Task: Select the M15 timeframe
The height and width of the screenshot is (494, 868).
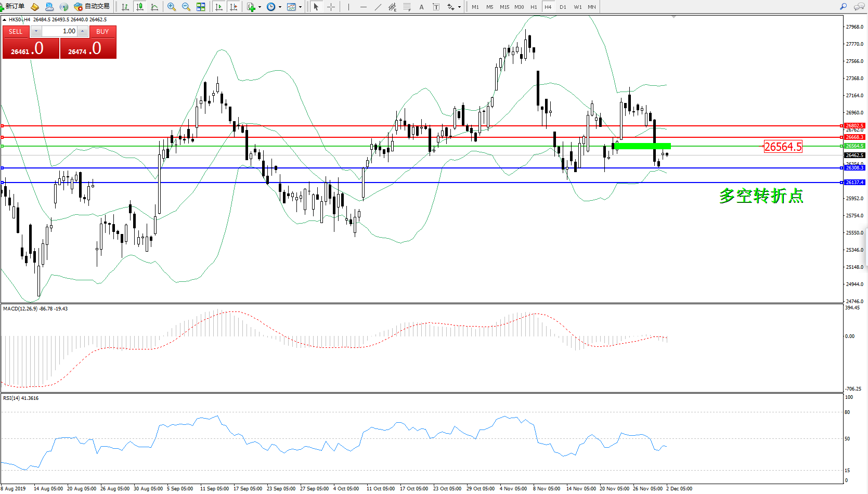Action: point(504,7)
